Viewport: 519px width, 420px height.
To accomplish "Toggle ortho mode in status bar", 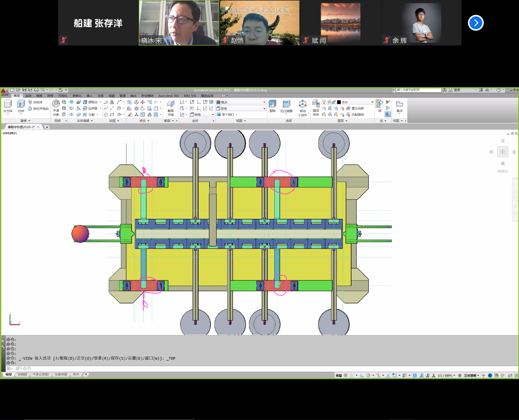I will (362, 375).
